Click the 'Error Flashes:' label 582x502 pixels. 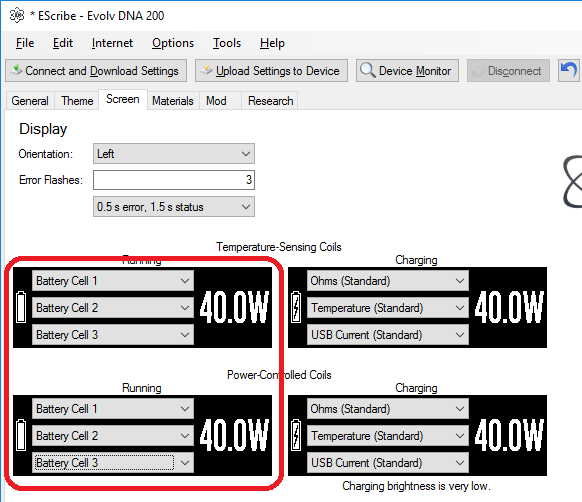(x=51, y=180)
